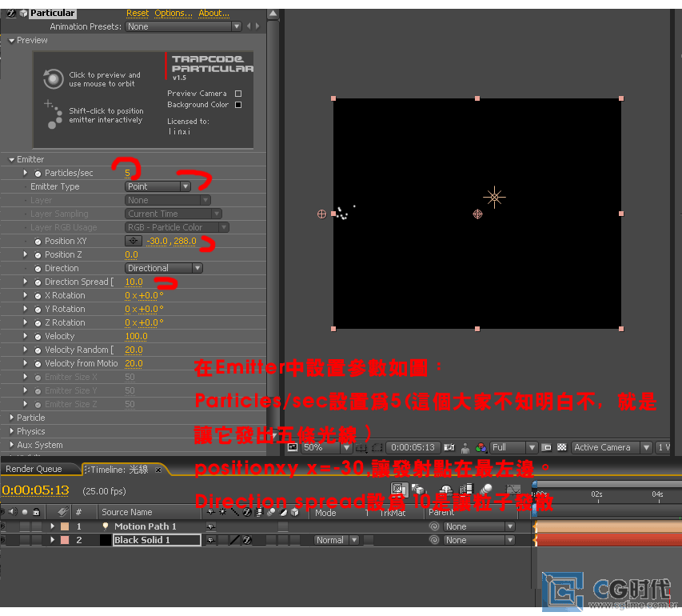Image resolution: width=682 pixels, height=616 pixels.
Task: Click the snapshot camera icon in viewer
Action: (450, 448)
